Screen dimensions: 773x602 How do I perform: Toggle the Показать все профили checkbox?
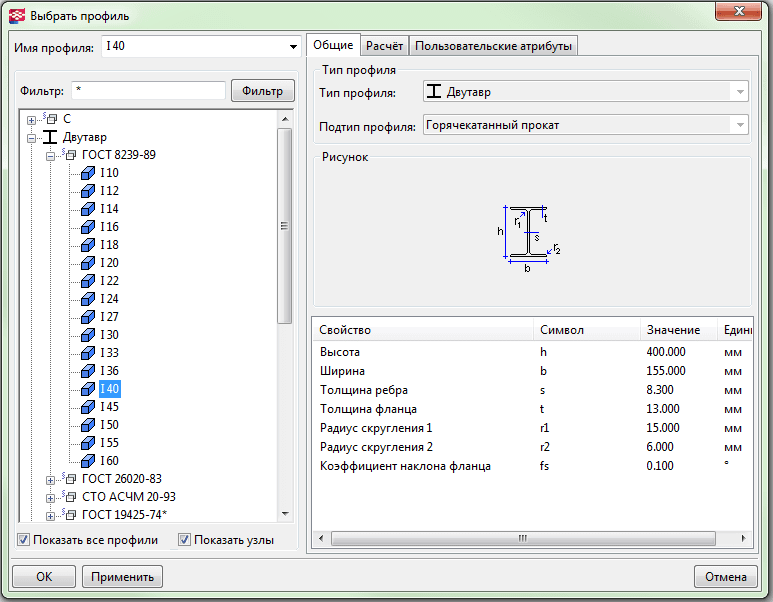coord(24,541)
